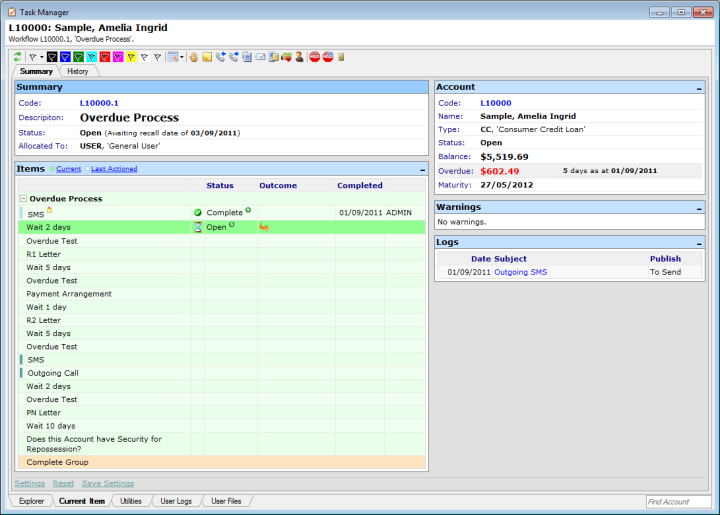Select the Wait 10 days item

[x=51, y=426]
